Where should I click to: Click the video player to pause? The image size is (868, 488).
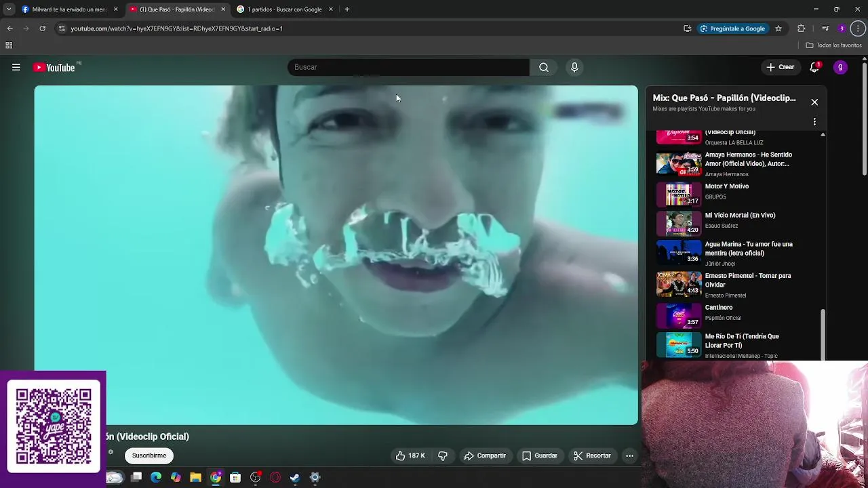pyautogui.click(x=336, y=255)
